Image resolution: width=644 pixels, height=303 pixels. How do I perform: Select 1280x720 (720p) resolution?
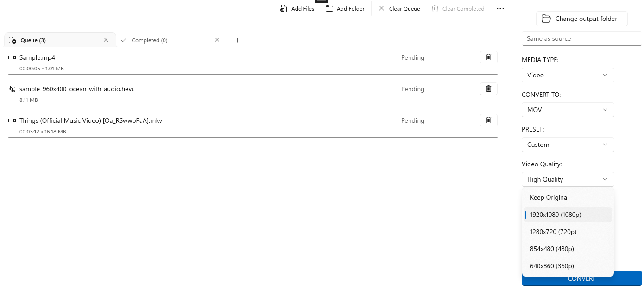pos(568,232)
